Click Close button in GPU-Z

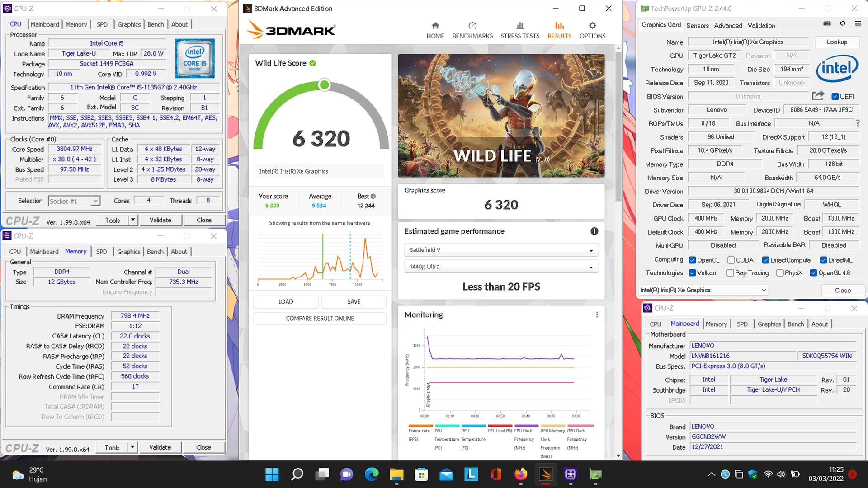point(843,290)
